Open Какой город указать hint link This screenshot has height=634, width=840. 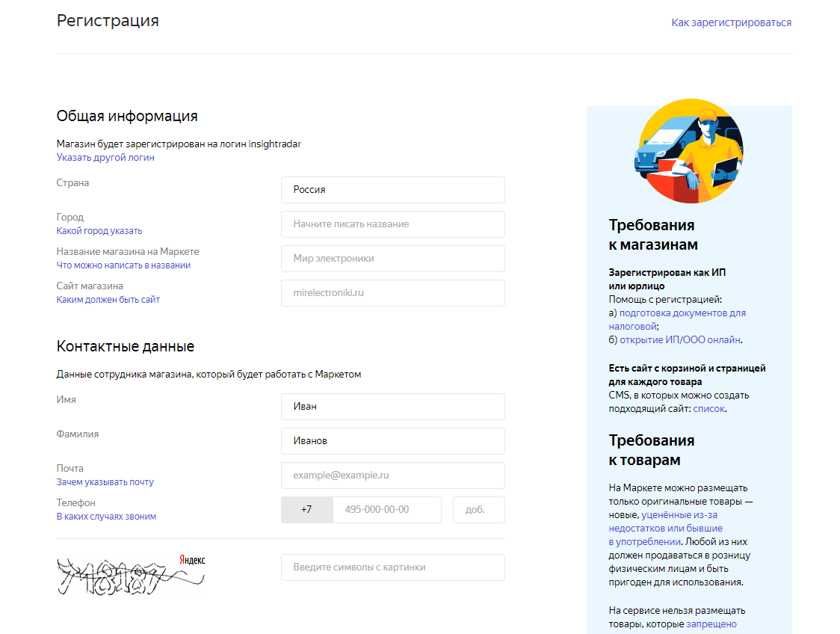pos(99,231)
